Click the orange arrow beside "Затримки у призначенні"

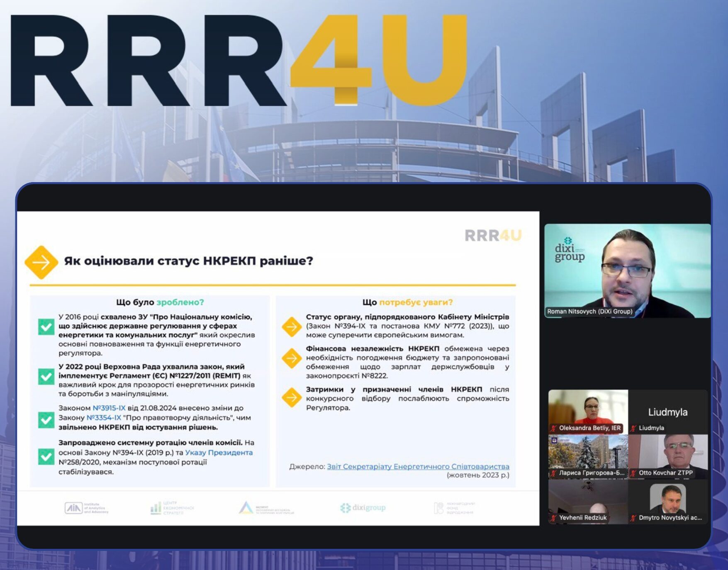[292, 397]
